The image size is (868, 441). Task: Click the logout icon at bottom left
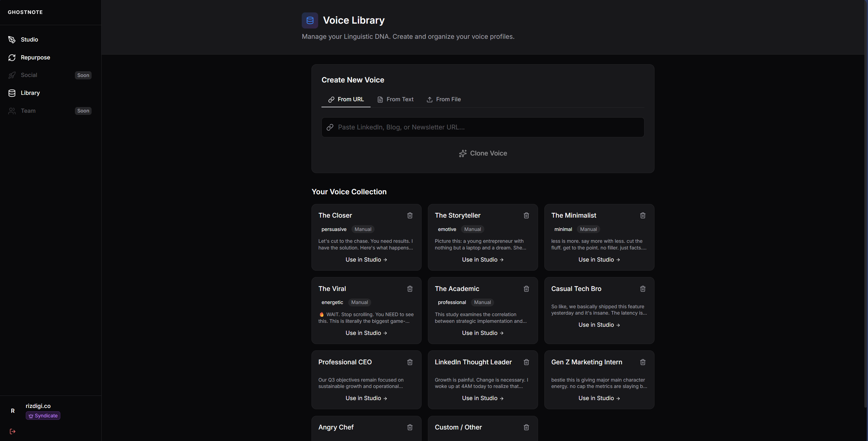[x=12, y=431]
